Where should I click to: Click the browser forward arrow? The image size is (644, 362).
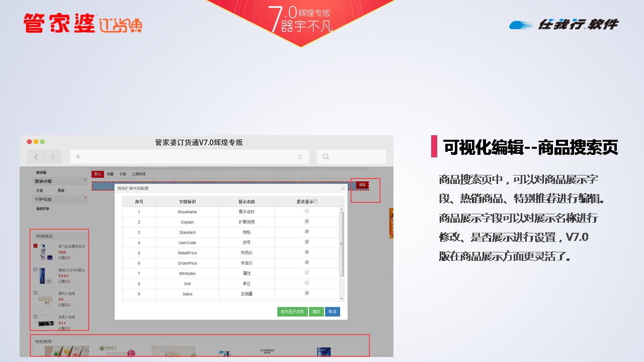(53, 157)
